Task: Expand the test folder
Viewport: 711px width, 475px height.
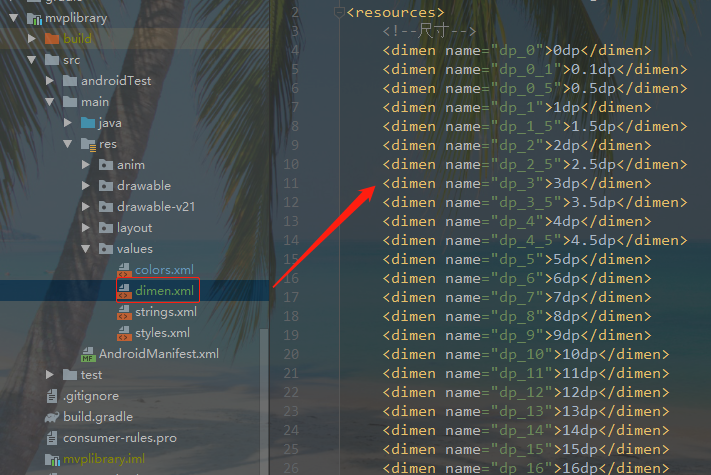Action: (x=50, y=374)
